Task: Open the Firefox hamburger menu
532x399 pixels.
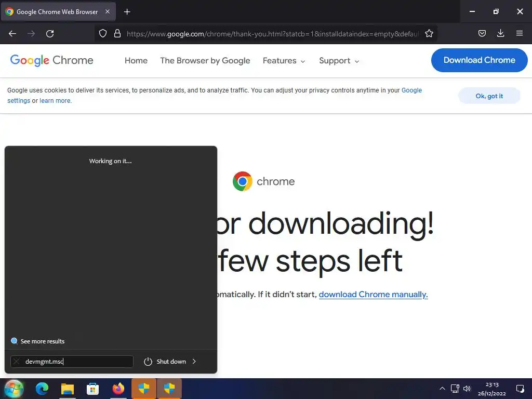Action: pos(519,33)
